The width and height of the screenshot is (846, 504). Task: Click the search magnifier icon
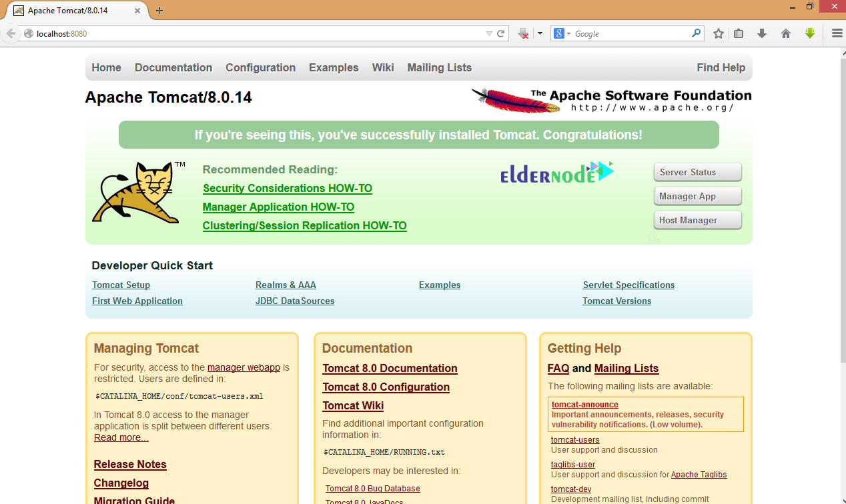click(x=697, y=33)
